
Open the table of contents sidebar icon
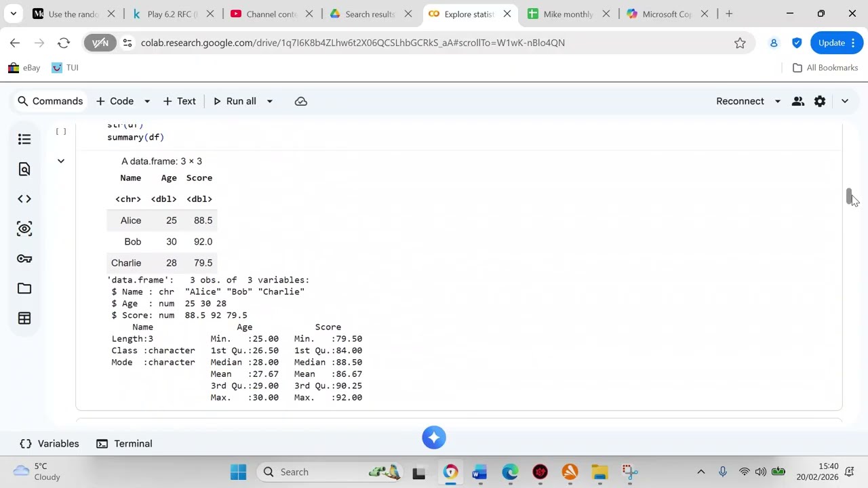24,139
